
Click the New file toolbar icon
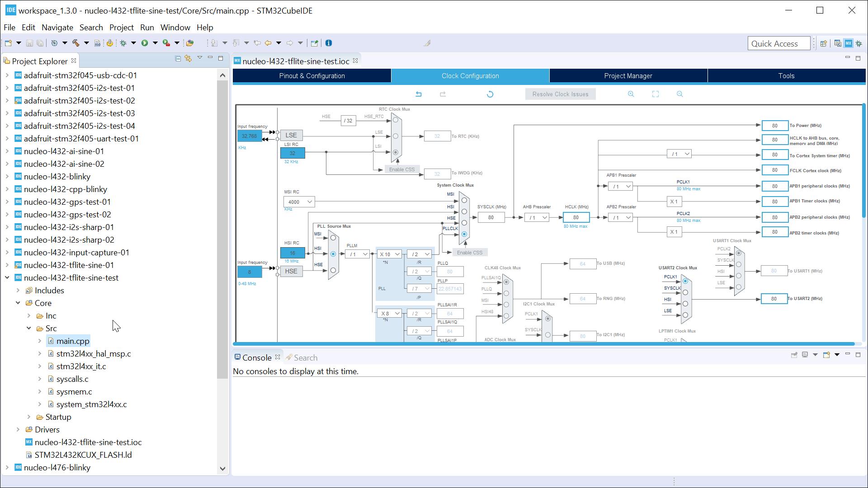click(8, 43)
